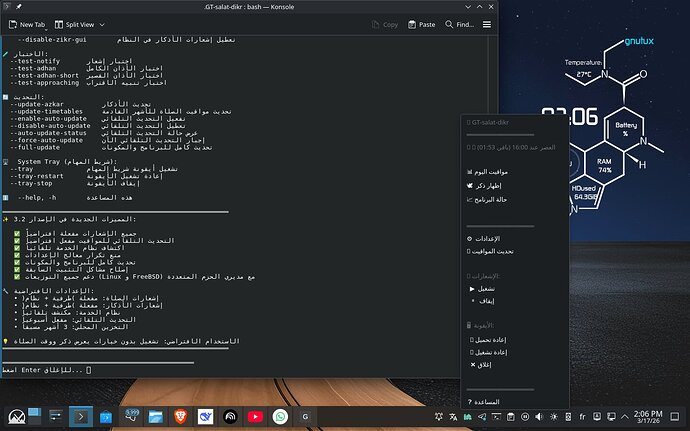Open the Konsole window menu icon
The image size is (690, 431).
pos(6,7)
